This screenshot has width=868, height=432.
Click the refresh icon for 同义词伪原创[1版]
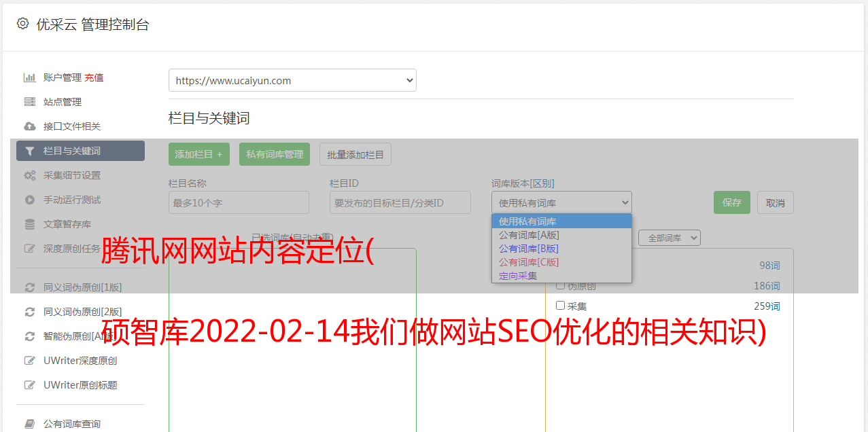30,287
